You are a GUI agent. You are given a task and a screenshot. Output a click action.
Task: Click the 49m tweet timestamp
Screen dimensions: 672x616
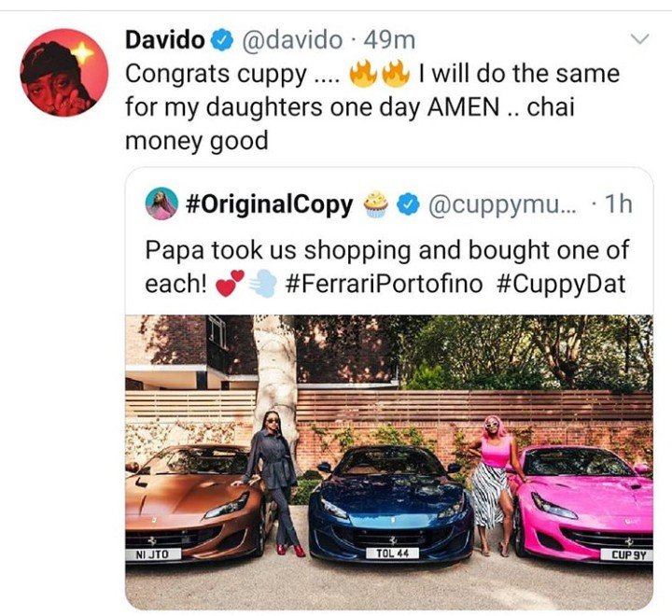coord(389,40)
